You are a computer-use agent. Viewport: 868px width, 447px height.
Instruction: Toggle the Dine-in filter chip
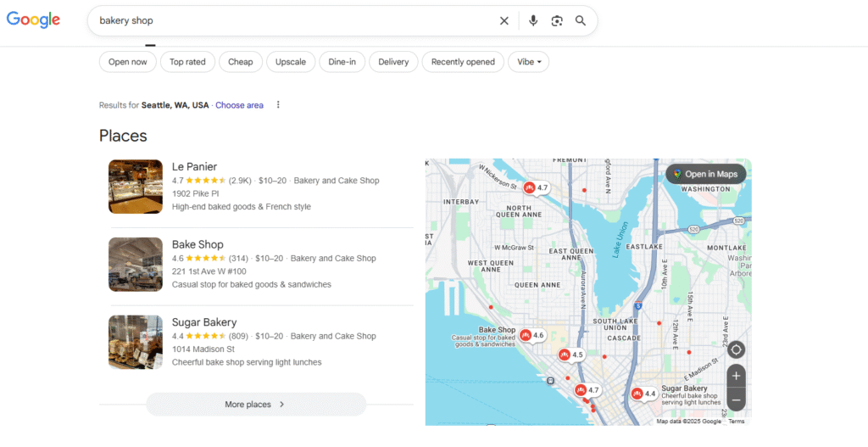(x=342, y=62)
